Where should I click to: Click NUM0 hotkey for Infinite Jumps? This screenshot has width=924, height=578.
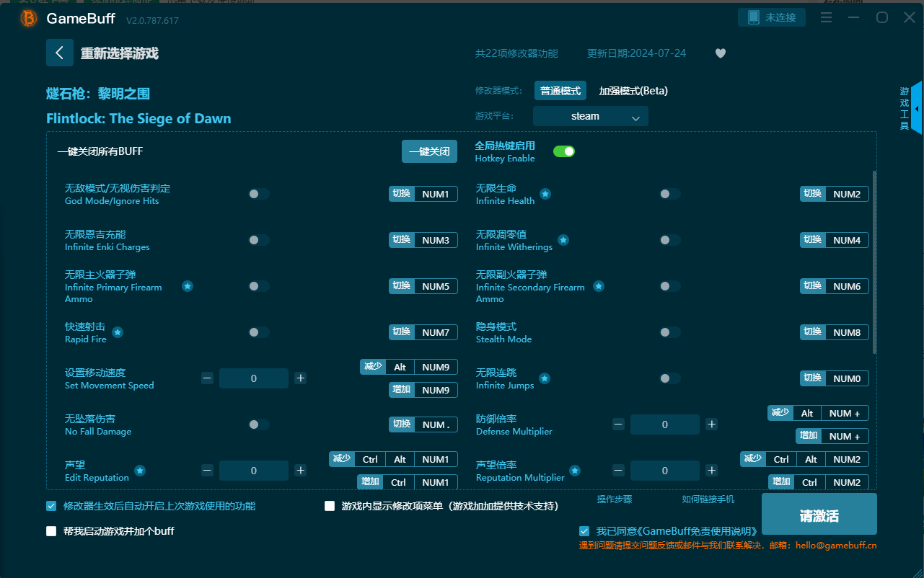(x=847, y=378)
